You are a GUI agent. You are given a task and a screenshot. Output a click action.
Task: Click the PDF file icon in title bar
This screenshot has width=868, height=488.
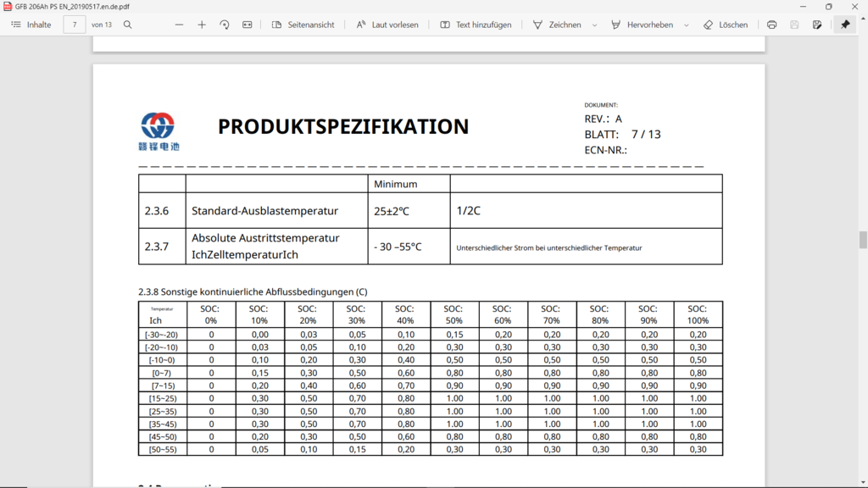[x=7, y=7]
